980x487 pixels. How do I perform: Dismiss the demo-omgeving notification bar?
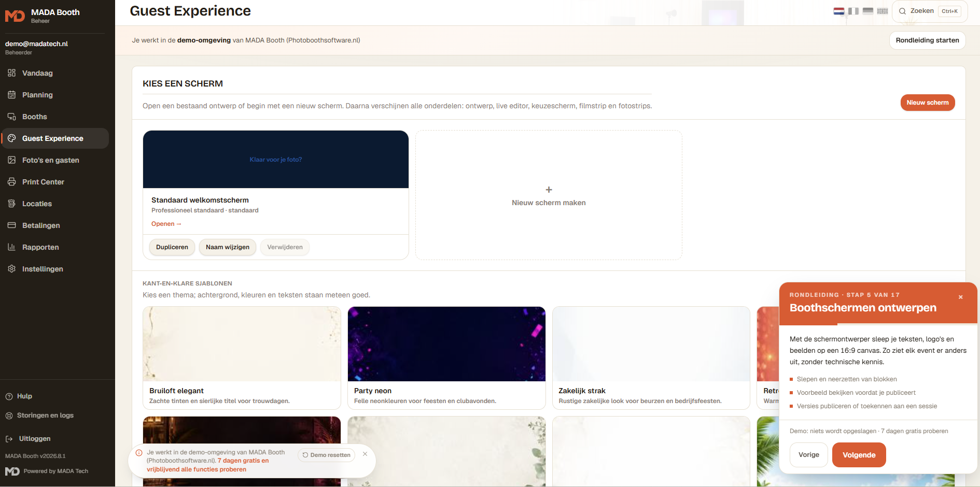point(365,454)
